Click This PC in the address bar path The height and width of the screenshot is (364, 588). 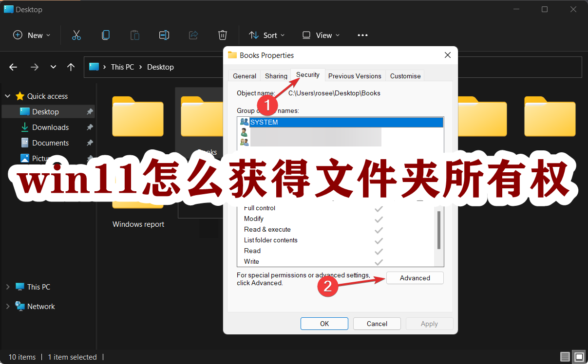tap(122, 67)
